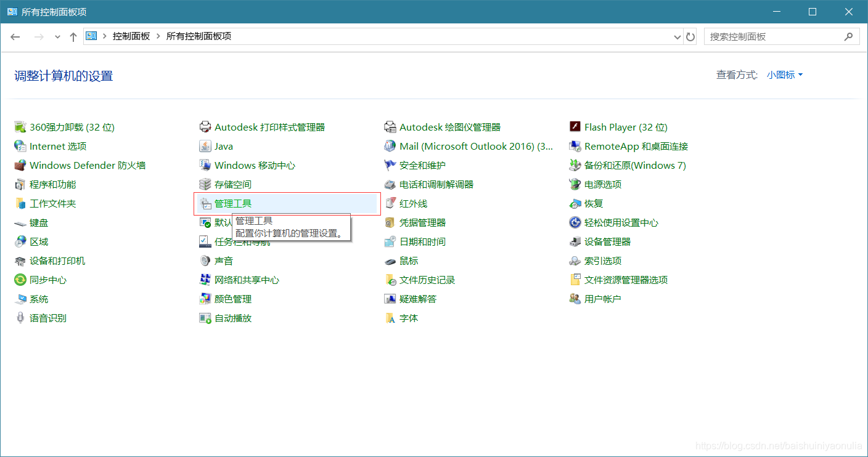Click the Mail (Microsoft Outlook 2016) icon
The image size is (868, 457).
click(x=390, y=146)
